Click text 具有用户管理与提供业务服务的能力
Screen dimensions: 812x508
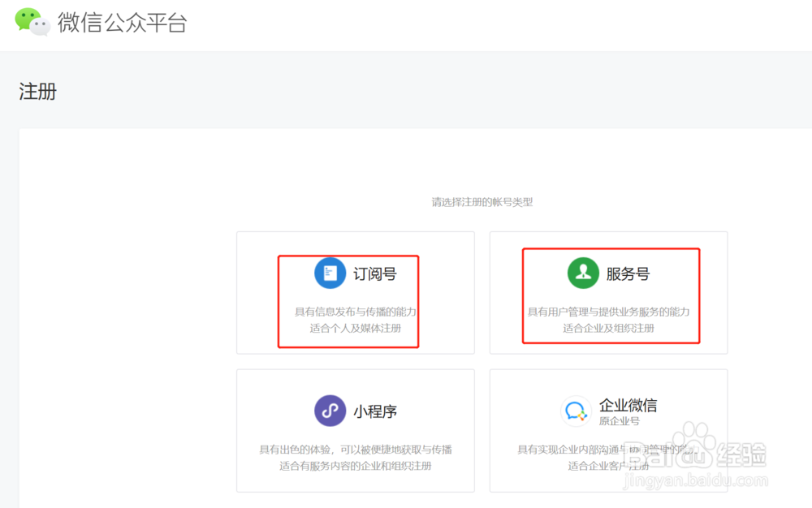coord(608,312)
